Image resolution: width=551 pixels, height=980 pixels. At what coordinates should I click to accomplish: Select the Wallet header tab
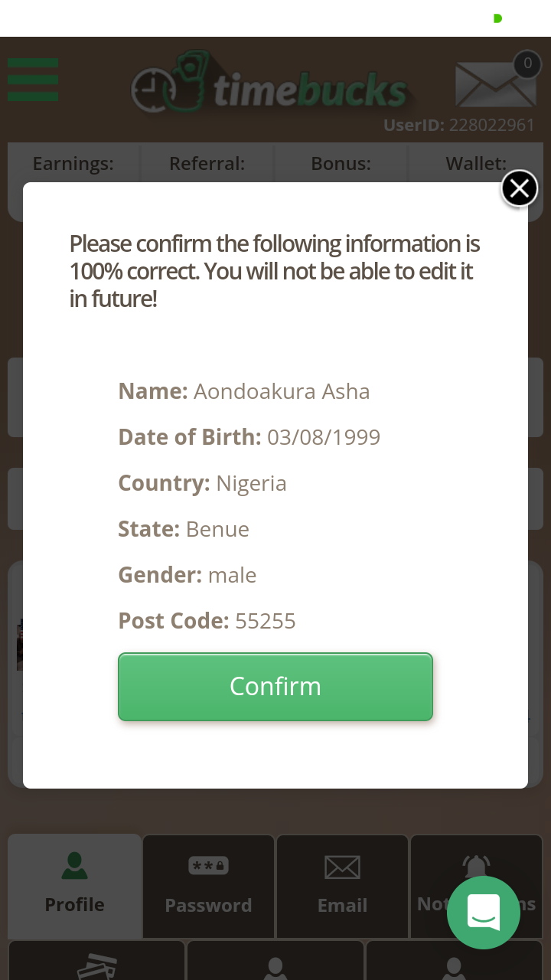[x=475, y=163]
